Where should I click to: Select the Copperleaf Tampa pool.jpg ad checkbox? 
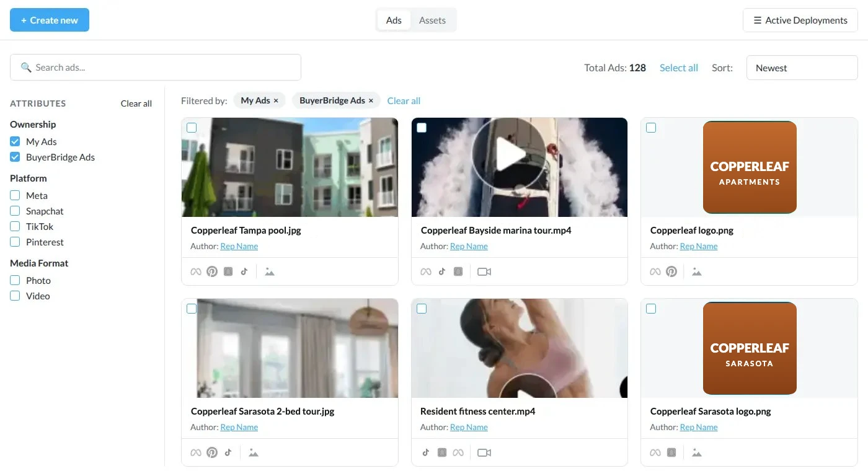(x=192, y=128)
